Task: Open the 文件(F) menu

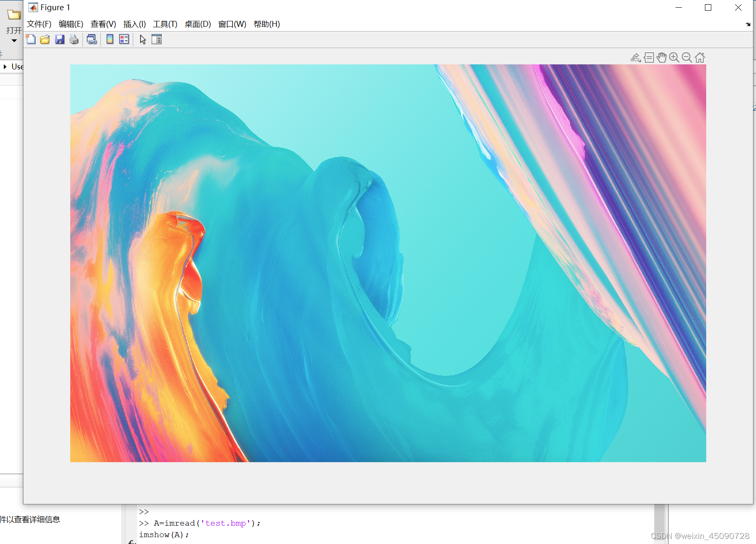Action: point(39,24)
